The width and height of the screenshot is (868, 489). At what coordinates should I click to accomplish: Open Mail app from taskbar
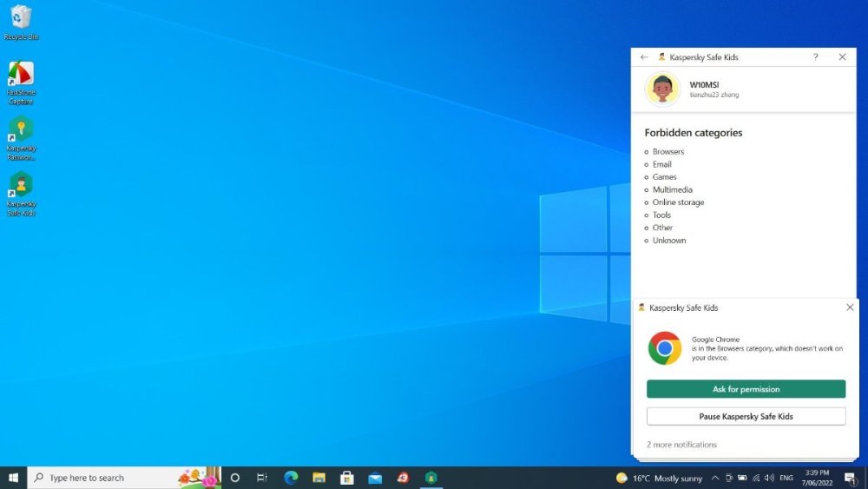(375, 478)
